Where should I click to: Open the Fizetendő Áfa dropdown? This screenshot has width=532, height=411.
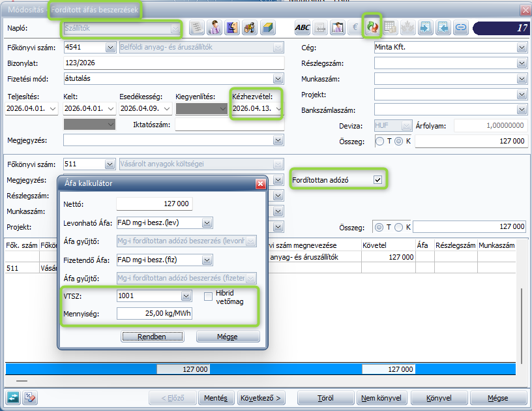[207, 260]
